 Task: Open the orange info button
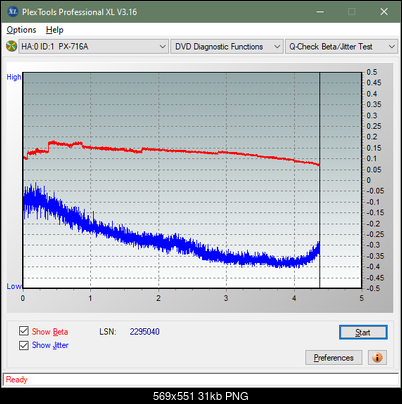coord(377,358)
